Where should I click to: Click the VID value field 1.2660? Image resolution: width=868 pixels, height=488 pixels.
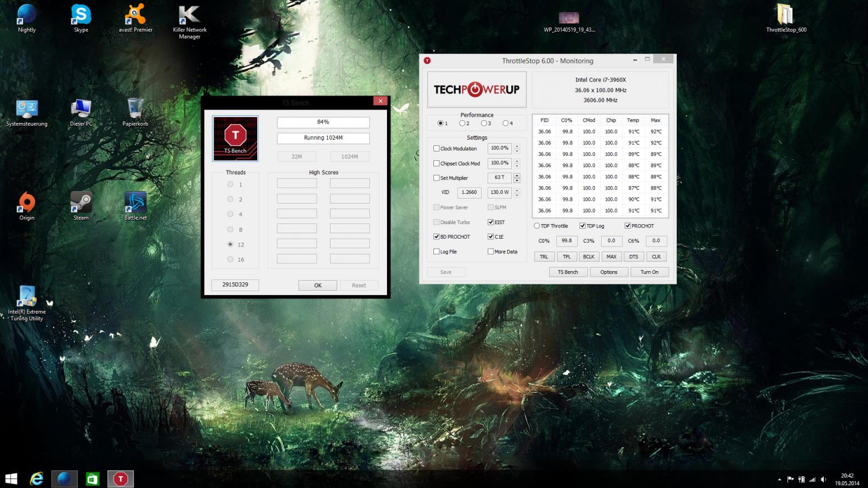pos(469,192)
